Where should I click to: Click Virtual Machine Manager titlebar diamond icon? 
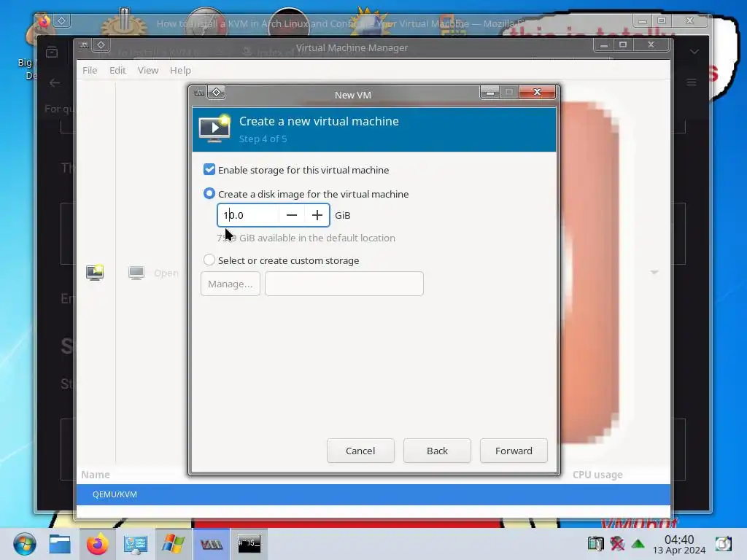(101, 45)
